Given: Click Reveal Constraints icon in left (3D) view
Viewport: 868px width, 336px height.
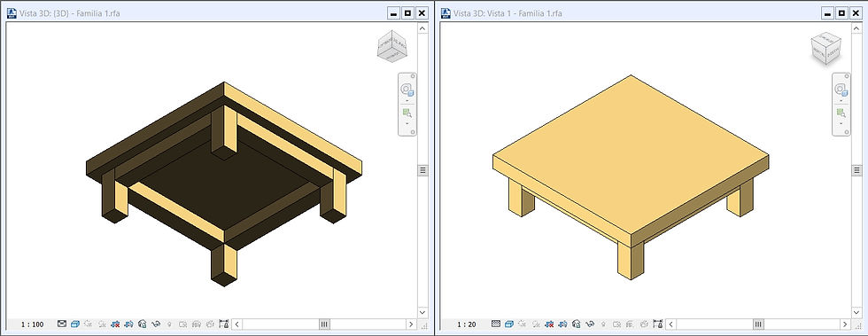Looking at the screenshot, I should tap(223, 324).
